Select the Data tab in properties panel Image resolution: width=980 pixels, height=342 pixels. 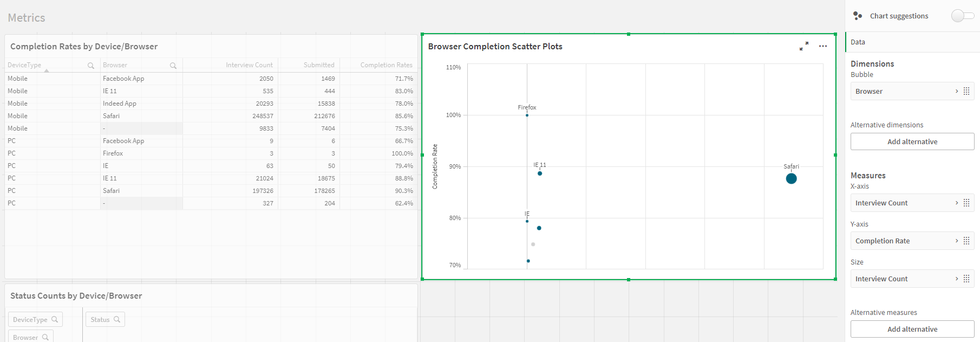click(858, 42)
